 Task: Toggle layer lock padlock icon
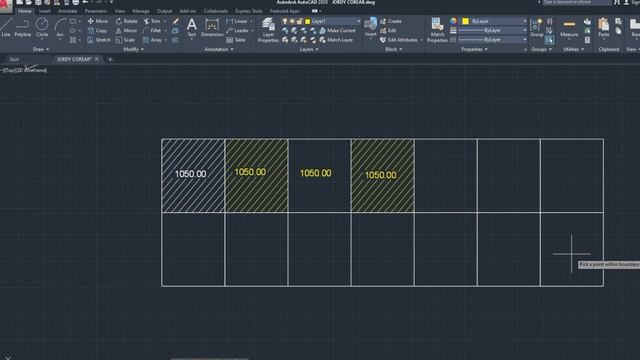(x=300, y=21)
